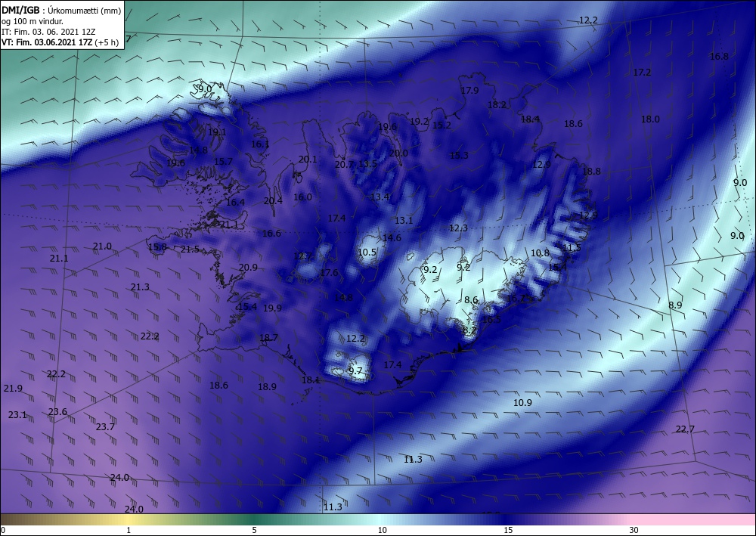The image size is (756, 536).
Task: Click the map value 23.6
Action: 57,412
